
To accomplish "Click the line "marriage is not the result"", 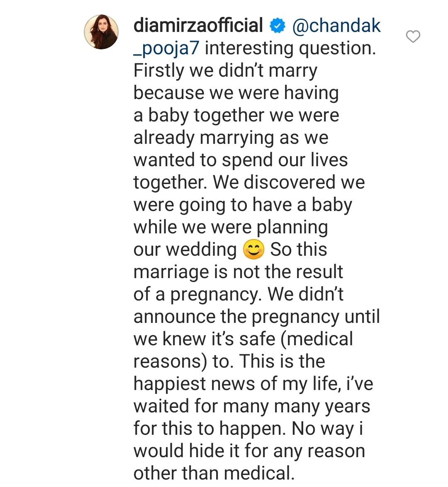I will click(x=238, y=272).
